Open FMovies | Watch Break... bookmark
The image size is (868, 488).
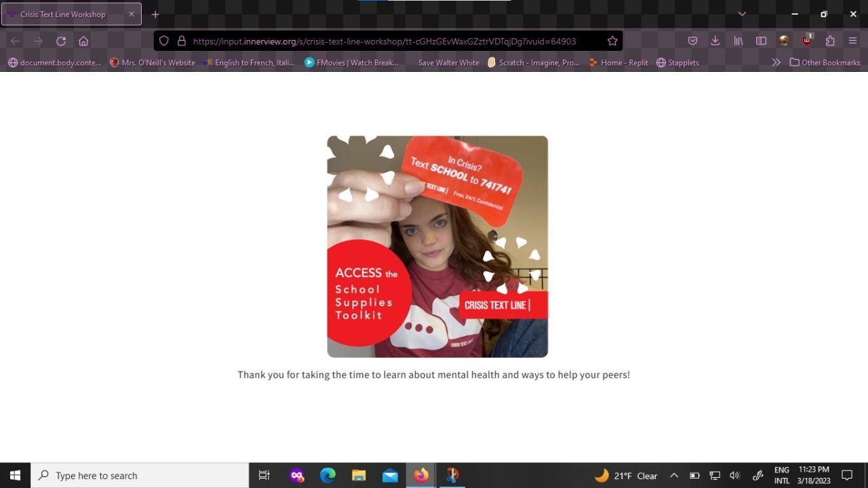[x=351, y=62]
